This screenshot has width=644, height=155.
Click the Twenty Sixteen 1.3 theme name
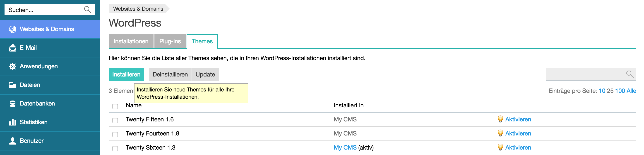(151, 148)
